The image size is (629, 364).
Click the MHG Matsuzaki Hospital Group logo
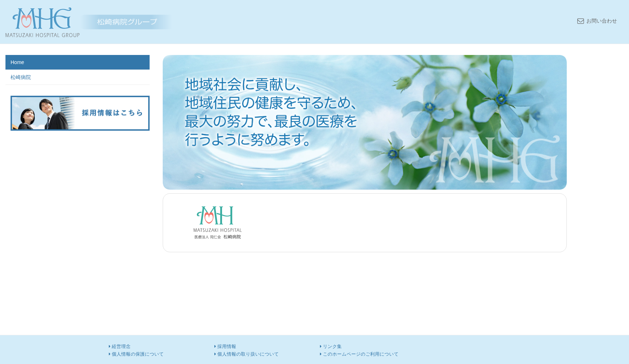pyautogui.click(x=42, y=22)
